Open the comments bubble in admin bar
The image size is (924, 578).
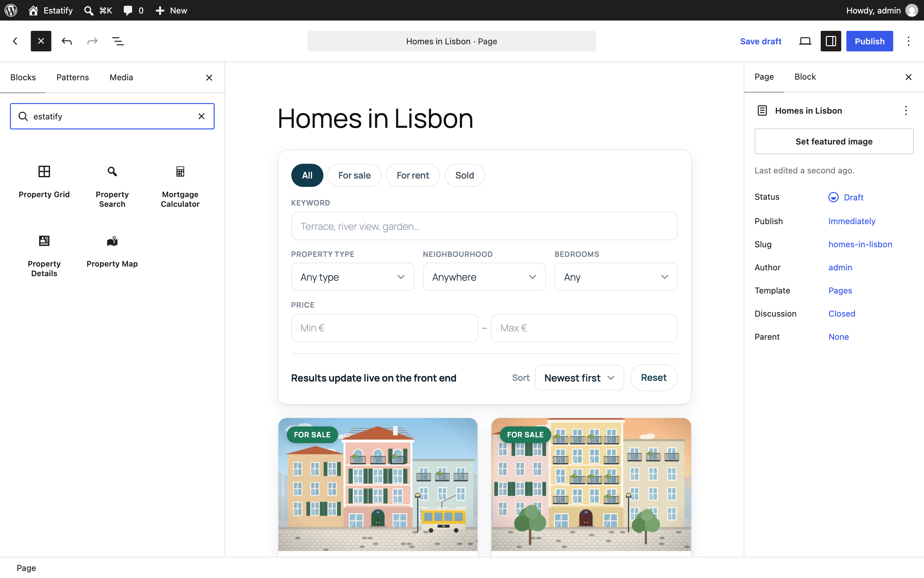(128, 10)
